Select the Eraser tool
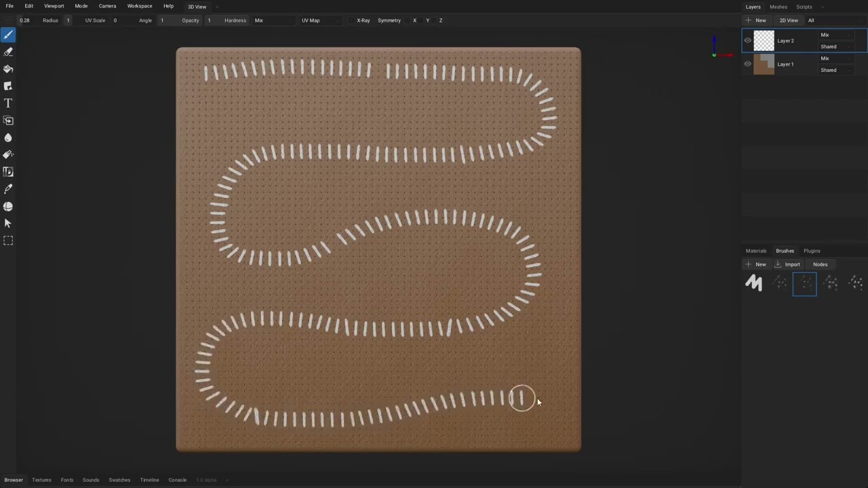 pos(8,52)
